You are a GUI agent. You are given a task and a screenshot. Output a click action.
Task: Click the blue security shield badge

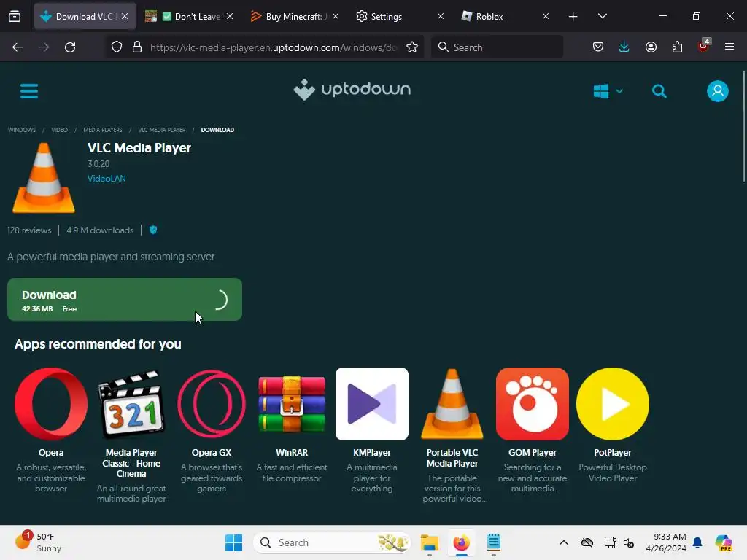point(153,230)
